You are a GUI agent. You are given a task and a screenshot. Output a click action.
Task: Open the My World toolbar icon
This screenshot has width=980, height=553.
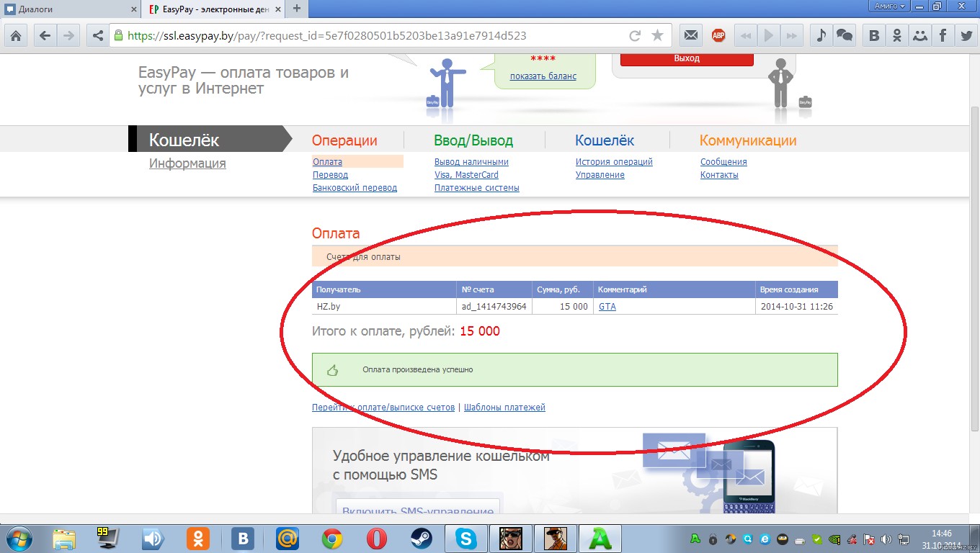[x=919, y=35]
